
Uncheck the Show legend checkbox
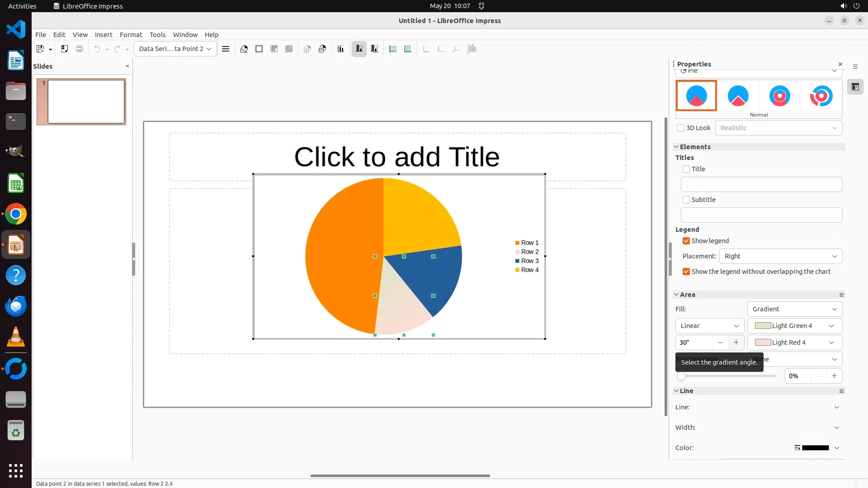tap(686, 241)
